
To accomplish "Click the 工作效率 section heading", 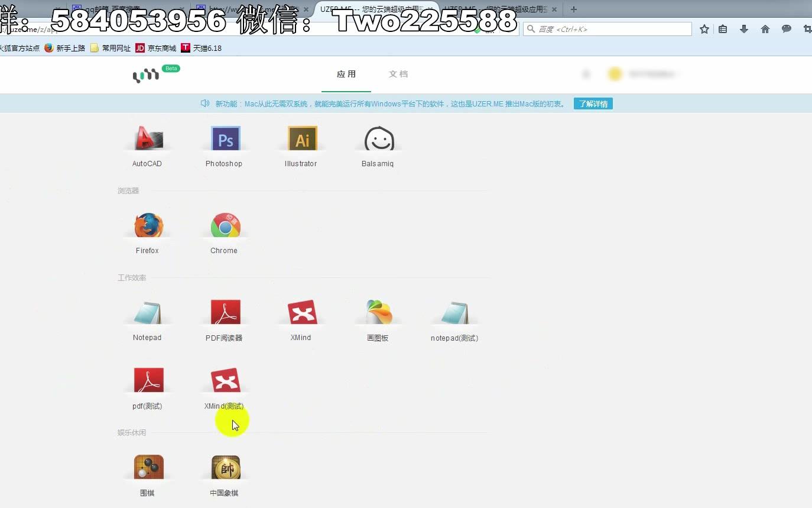I will pyautogui.click(x=132, y=277).
